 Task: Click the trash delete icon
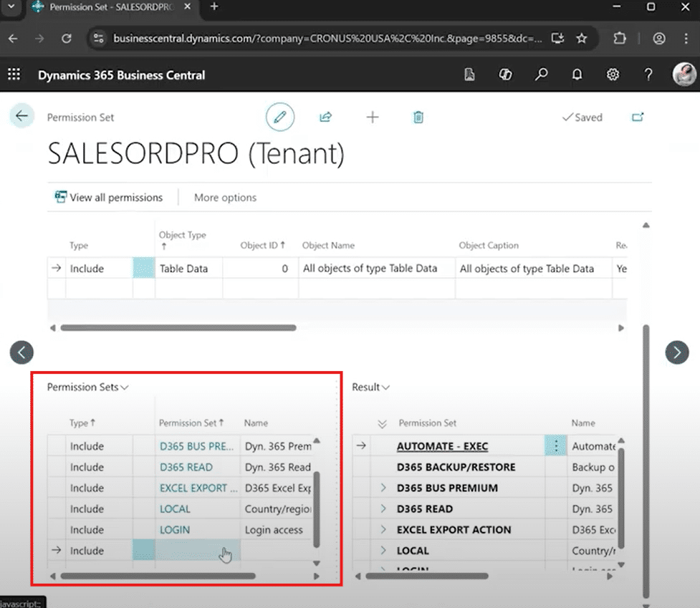(x=418, y=117)
